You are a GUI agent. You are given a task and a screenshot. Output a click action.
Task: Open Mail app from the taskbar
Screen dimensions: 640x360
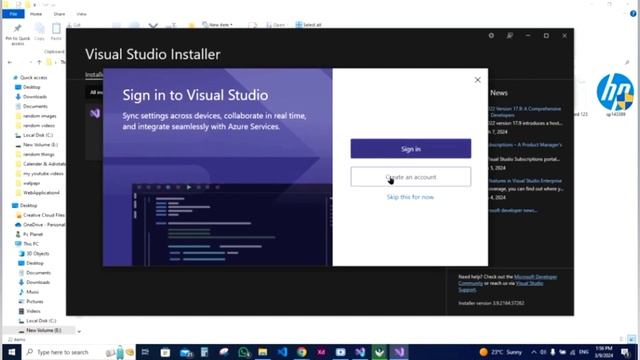tap(185, 352)
